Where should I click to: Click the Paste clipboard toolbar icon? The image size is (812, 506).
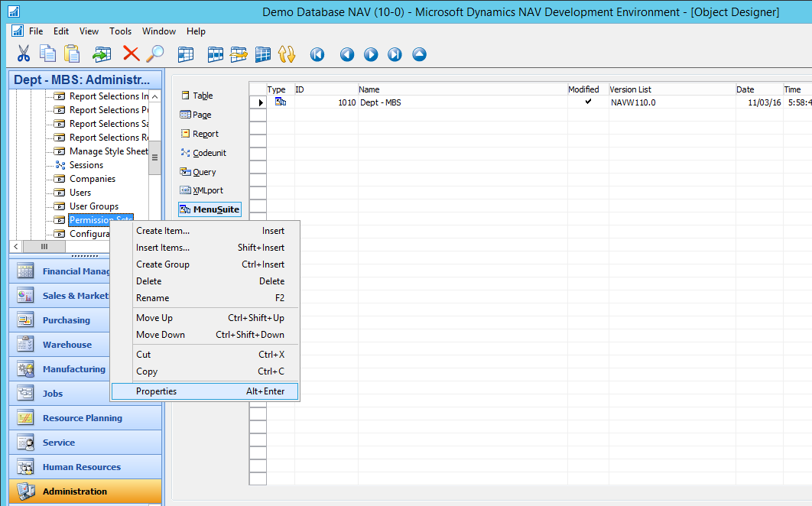point(72,54)
